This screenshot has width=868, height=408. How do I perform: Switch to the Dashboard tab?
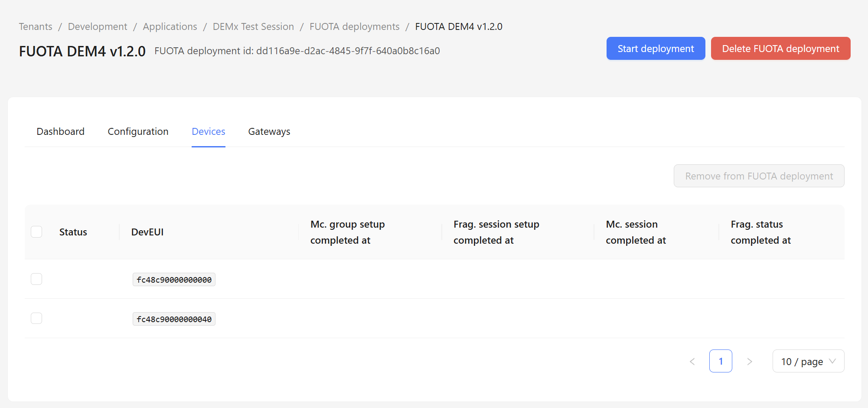point(61,131)
